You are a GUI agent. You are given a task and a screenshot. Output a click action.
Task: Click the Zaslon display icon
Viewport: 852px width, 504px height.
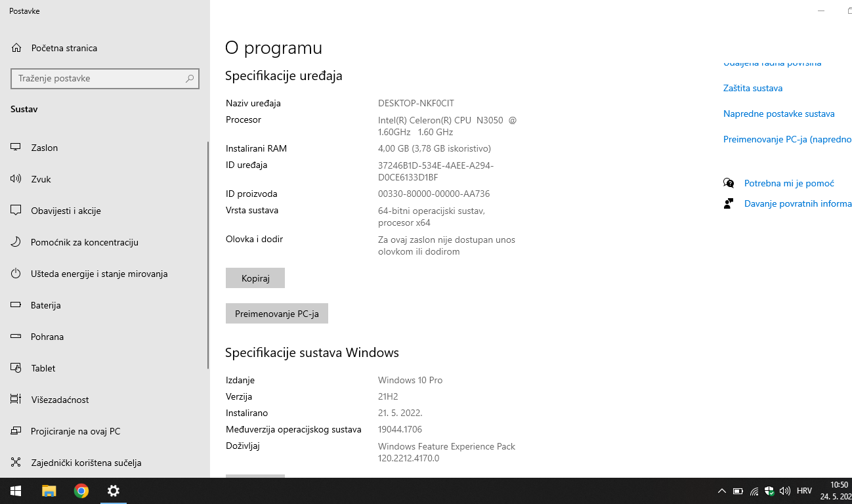[16, 148]
